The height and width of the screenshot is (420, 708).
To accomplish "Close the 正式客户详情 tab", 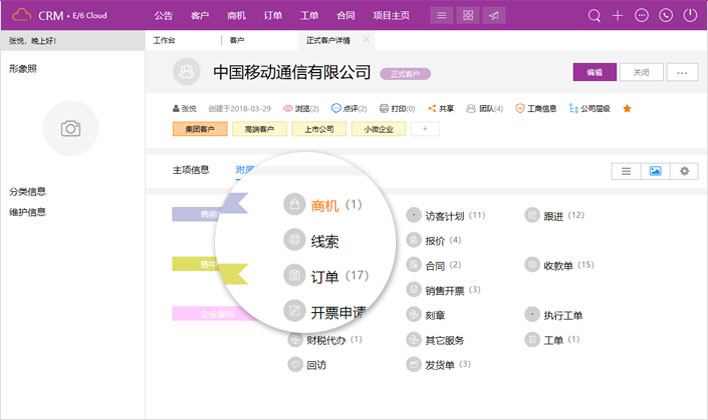I will (366, 39).
